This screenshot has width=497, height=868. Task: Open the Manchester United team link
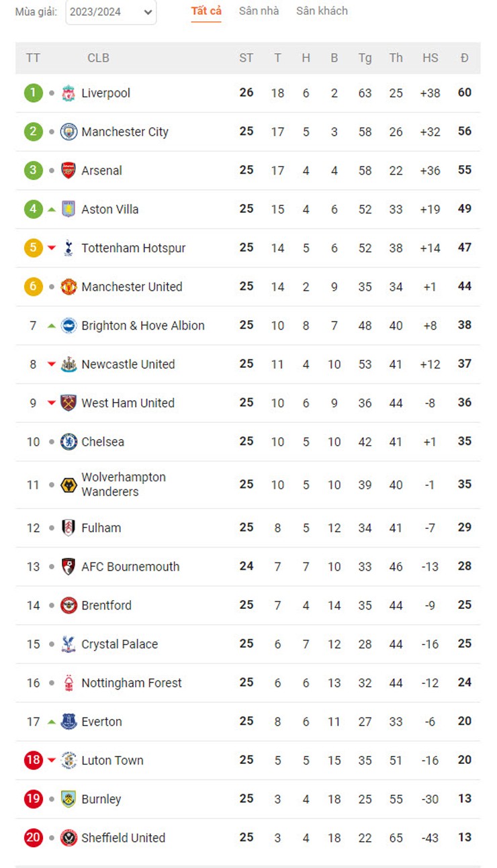click(x=132, y=287)
